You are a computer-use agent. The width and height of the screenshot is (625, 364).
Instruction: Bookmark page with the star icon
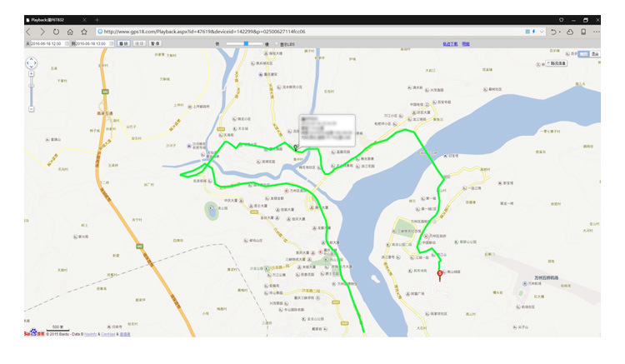pyautogui.click(x=84, y=32)
